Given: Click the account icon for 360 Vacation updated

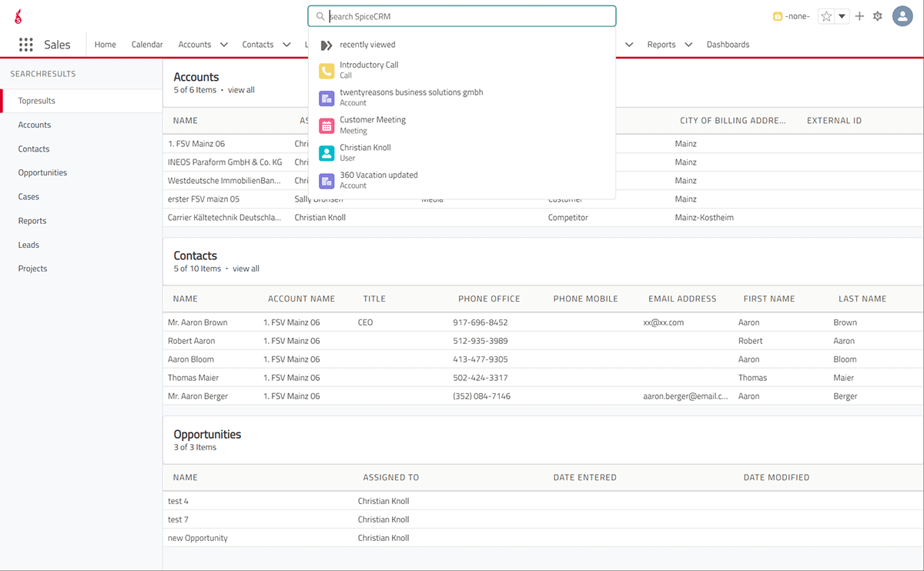Looking at the screenshot, I should 326,181.
